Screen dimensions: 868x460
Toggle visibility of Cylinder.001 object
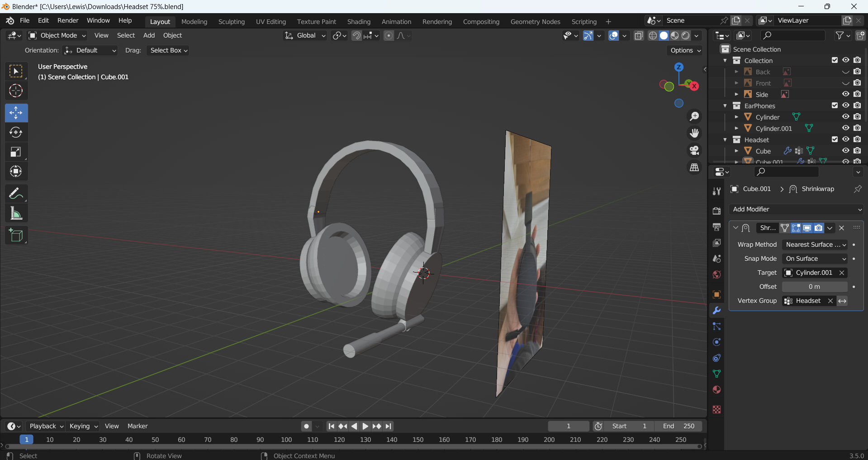tap(845, 128)
